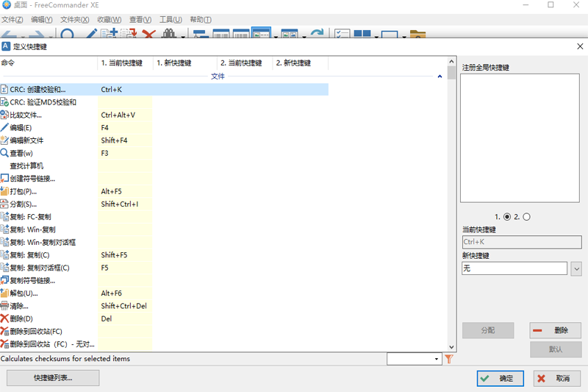Select the 打包(P) archive icon
Screen dimensions: 588x392
(x=4, y=191)
